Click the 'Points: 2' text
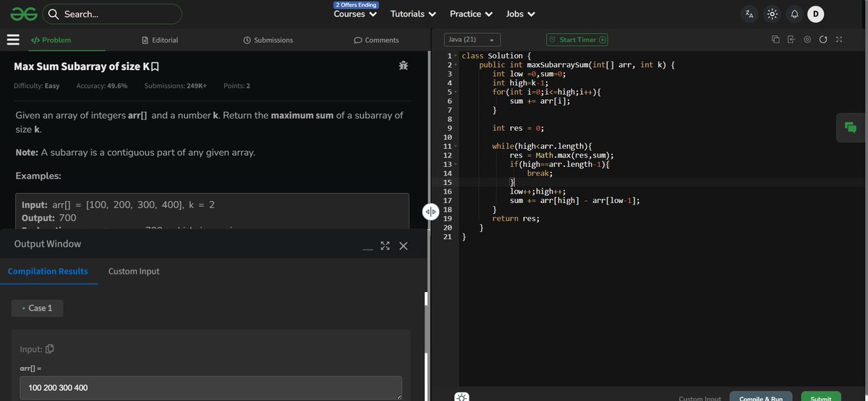Image resolution: width=868 pixels, height=401 pixels. coord(237,86)
